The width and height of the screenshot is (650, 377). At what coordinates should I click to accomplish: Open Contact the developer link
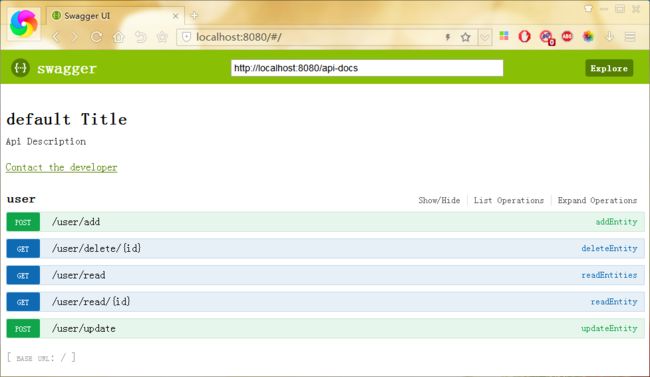pyautogui.click(x=61, y=168)
